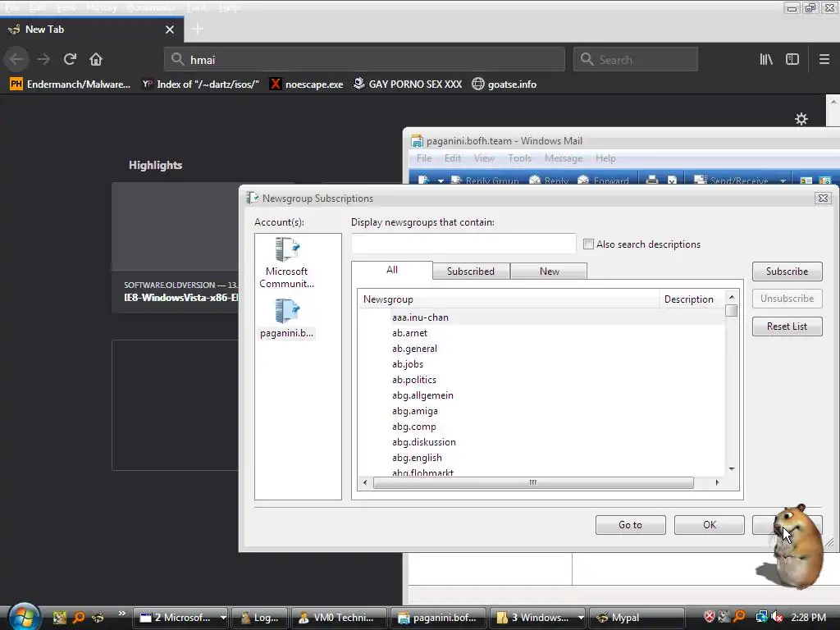This screenshot has height=630, width=840.
Task: Open the Index of /~dartz/isos/ bookmark
Action: 201,84
